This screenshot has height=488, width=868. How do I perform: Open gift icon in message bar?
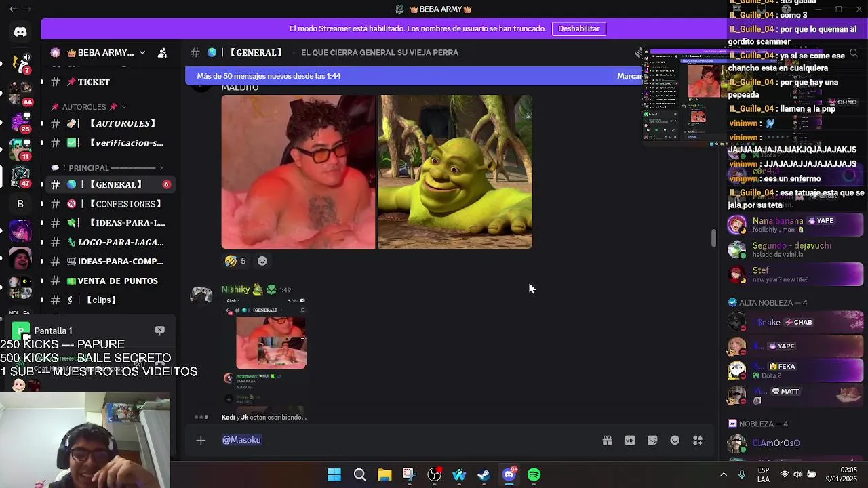(607, 441)
